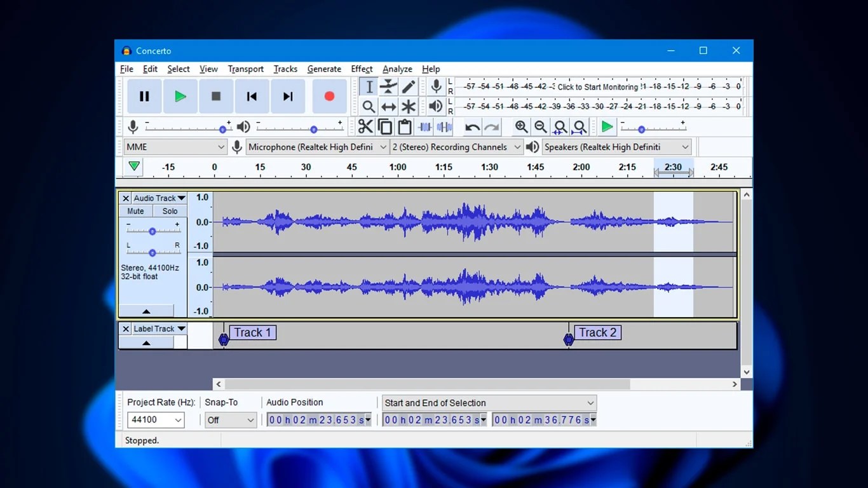Close the Audio Track with its X

(x=126, y=198)
